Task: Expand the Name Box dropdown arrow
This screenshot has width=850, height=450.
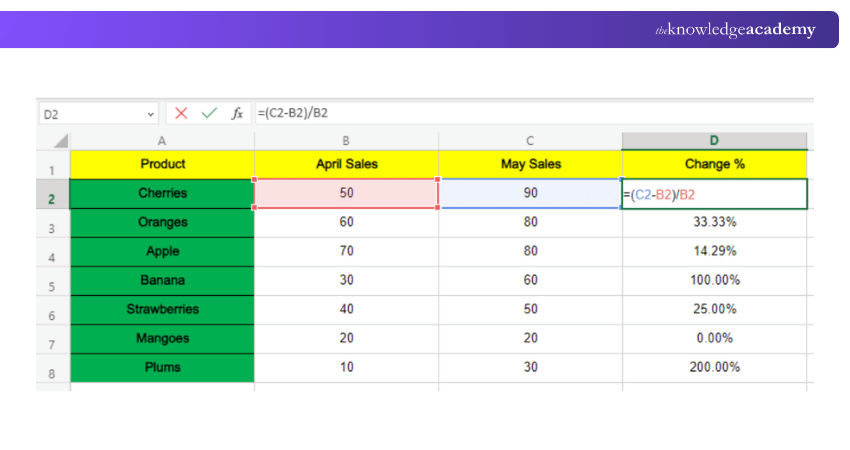Action: tap(150, 114)
